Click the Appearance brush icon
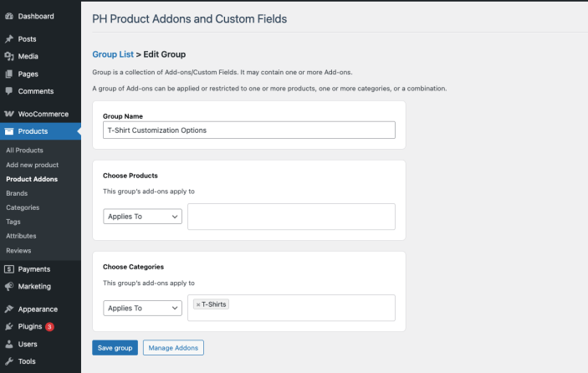The width and height of the screenshot is (588, 373). [8, 309]
